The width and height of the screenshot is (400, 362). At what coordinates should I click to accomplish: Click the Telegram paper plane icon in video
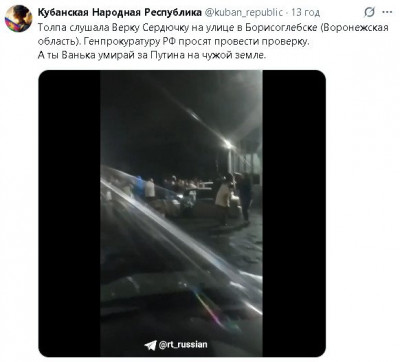tap(151, 345)
